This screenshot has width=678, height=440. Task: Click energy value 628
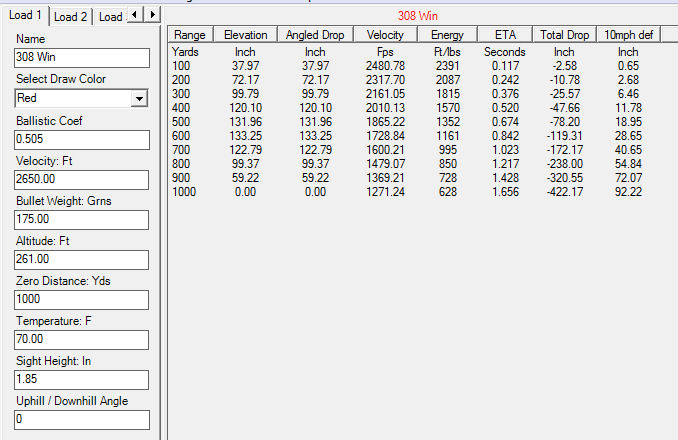click(448, 191)
